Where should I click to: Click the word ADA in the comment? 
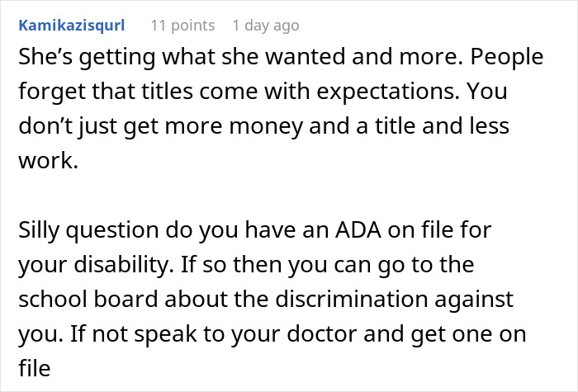pos(358,230)
